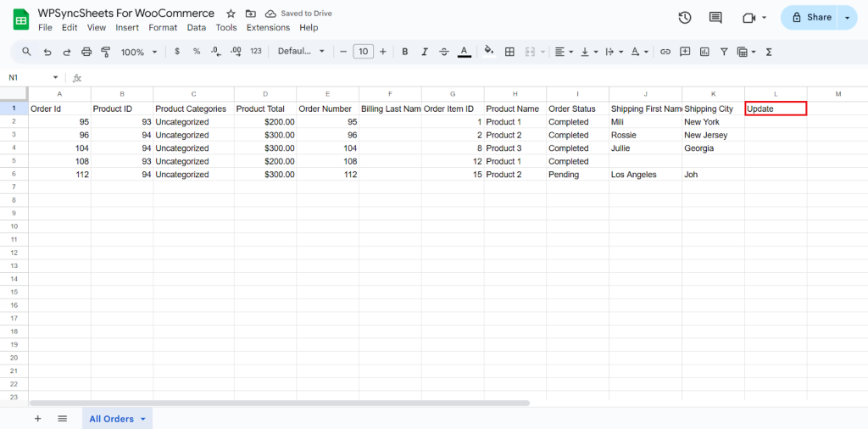Select the paint format roller
This screenshot has width=868, height=429.
click(x=106, y=52)
